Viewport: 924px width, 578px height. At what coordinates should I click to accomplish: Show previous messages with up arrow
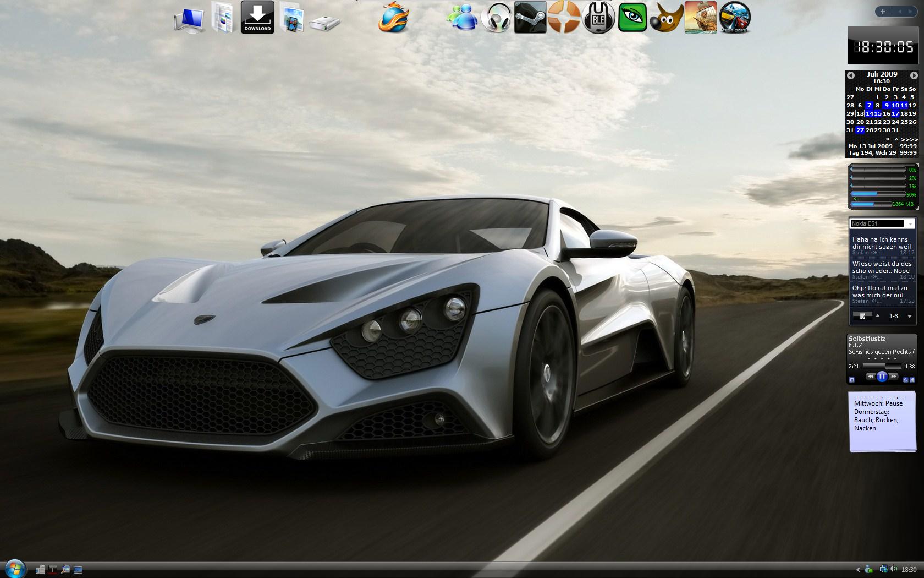click(878, 316)
